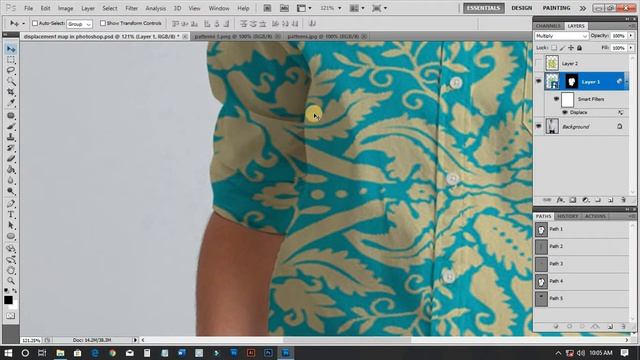The width and height of the screenshot is (640, 360).
Task: Select the Horizontal Type tool
Action: click(11, 214)
